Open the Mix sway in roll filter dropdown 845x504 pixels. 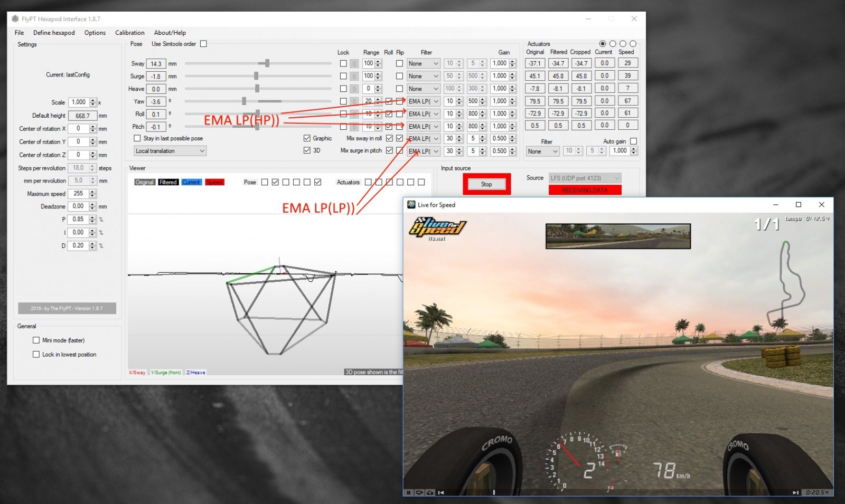(424, 138)
